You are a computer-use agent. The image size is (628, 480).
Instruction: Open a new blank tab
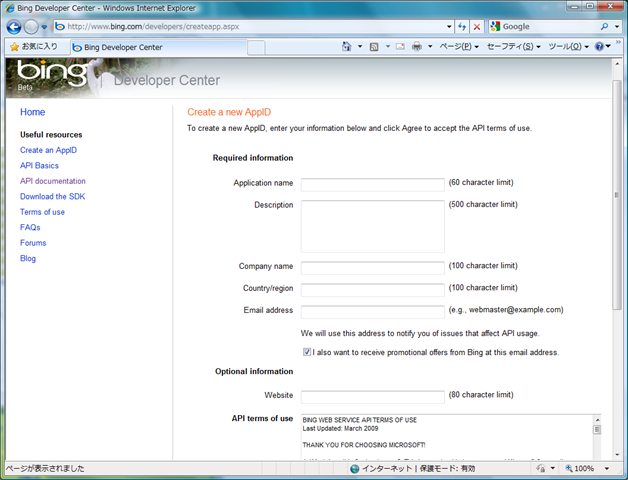point(256,47)
